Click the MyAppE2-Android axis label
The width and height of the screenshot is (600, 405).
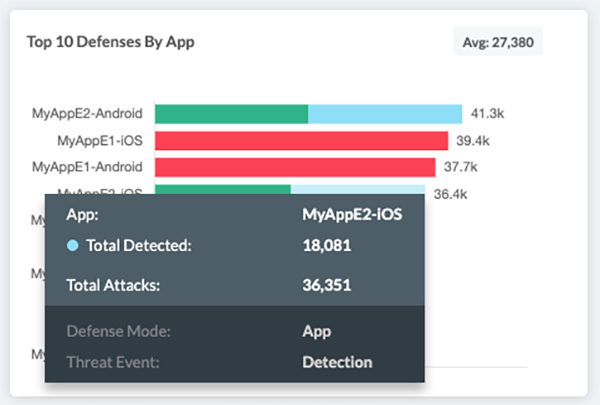click(x=87, y=114)
